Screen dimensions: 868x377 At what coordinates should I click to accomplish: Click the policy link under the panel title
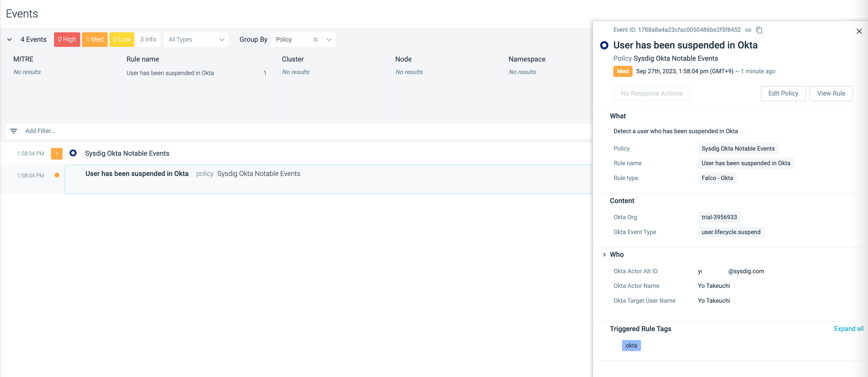[x=676, y=58]
